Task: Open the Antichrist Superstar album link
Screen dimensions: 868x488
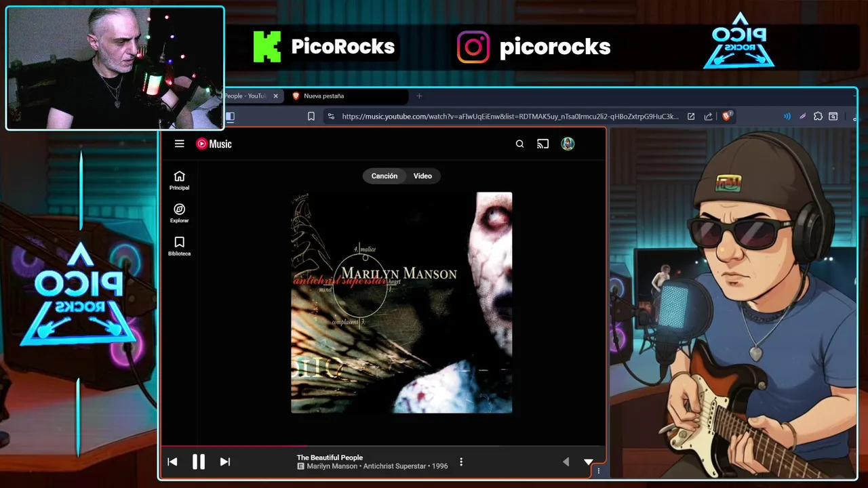Action: [x=395, y=466]
